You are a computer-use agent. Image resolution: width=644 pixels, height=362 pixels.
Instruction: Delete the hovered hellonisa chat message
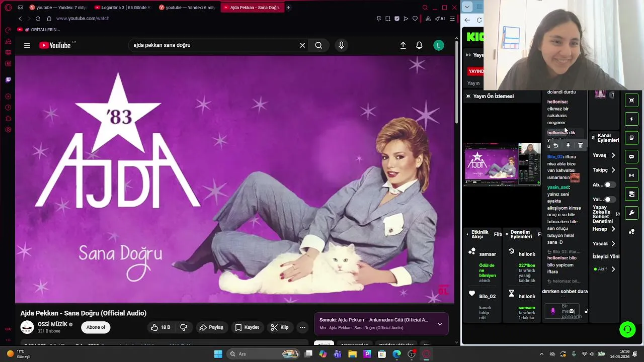point(580,145)
